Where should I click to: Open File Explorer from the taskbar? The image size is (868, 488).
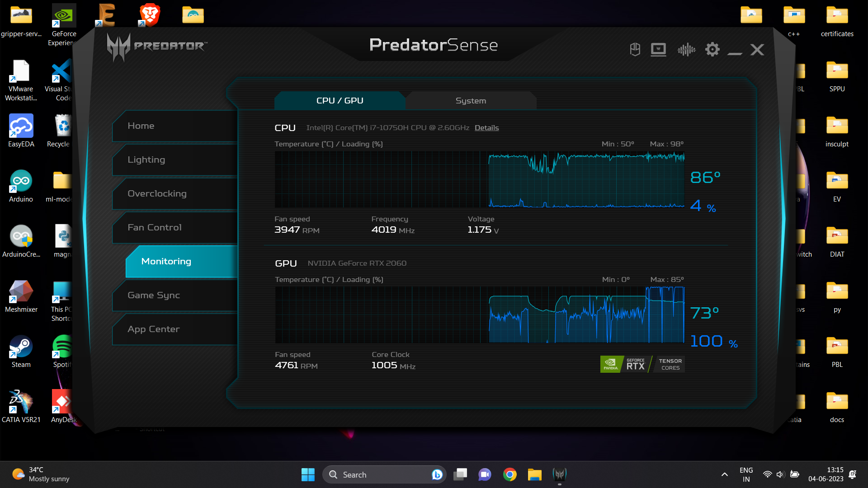[534, 474]
